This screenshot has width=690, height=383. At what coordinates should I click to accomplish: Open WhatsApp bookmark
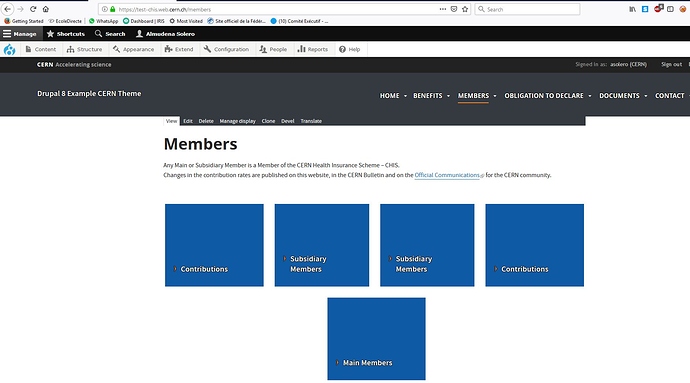click(x=103, y=21)
